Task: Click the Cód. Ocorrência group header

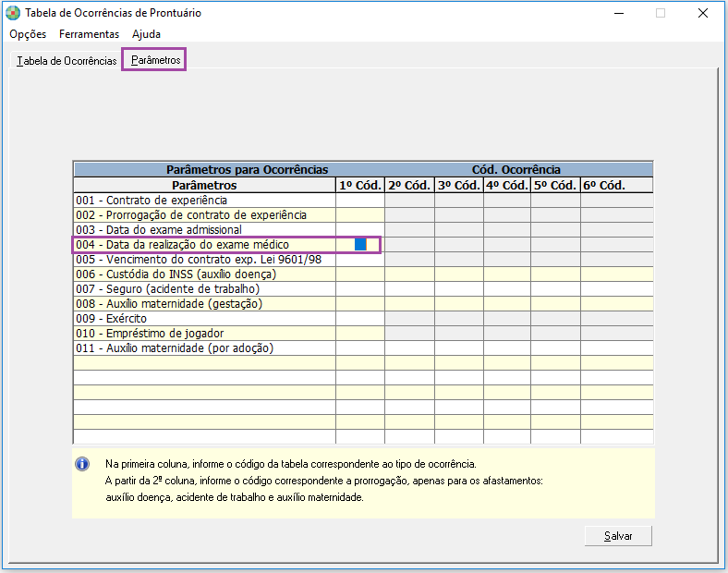Action: tap(516, 169)
